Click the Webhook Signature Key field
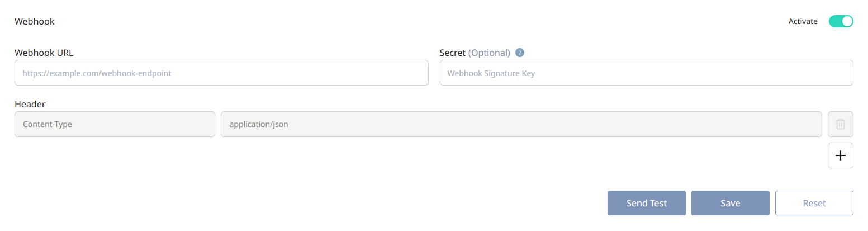 646,73
